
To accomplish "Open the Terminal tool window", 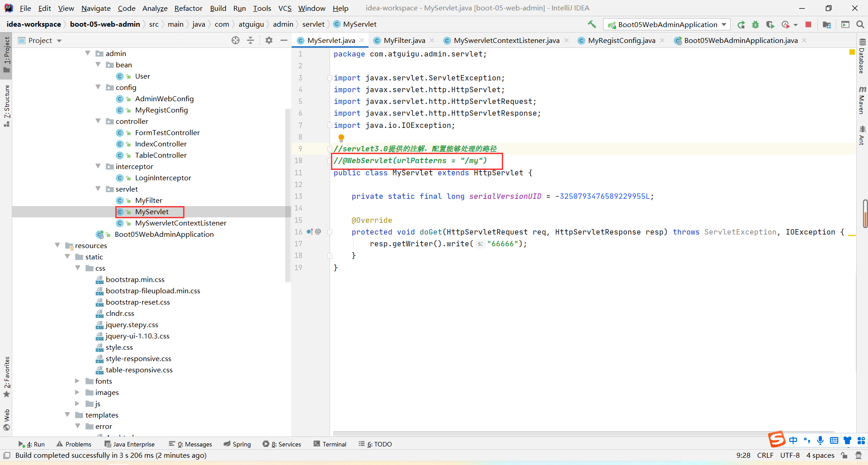I will pos(330,444).
